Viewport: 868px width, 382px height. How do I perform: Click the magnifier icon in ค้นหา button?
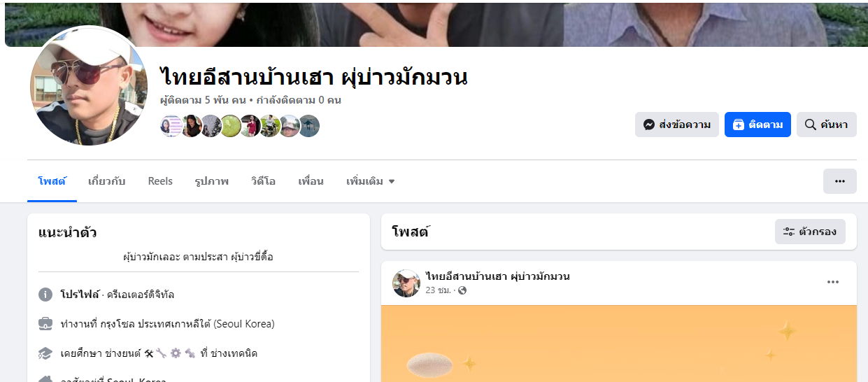811,125
